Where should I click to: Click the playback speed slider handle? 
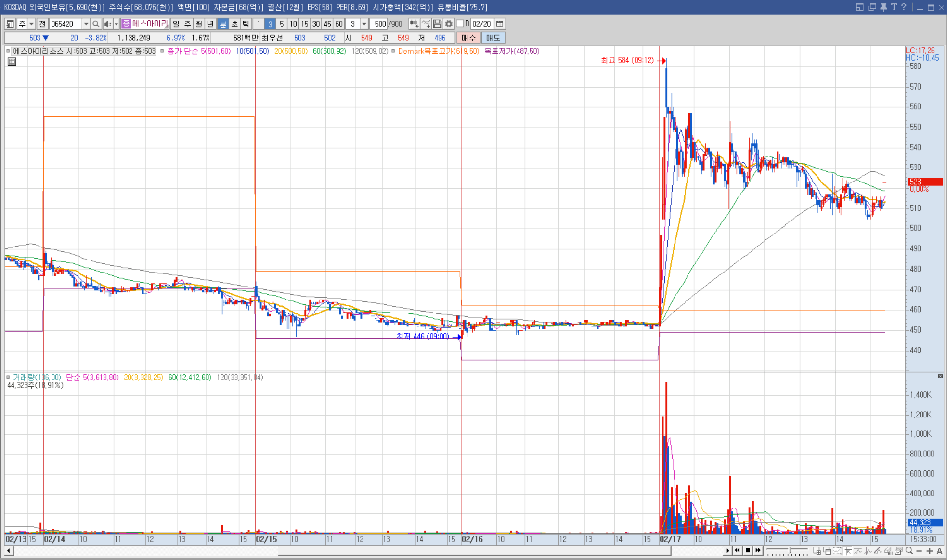[x=790, y=550]
